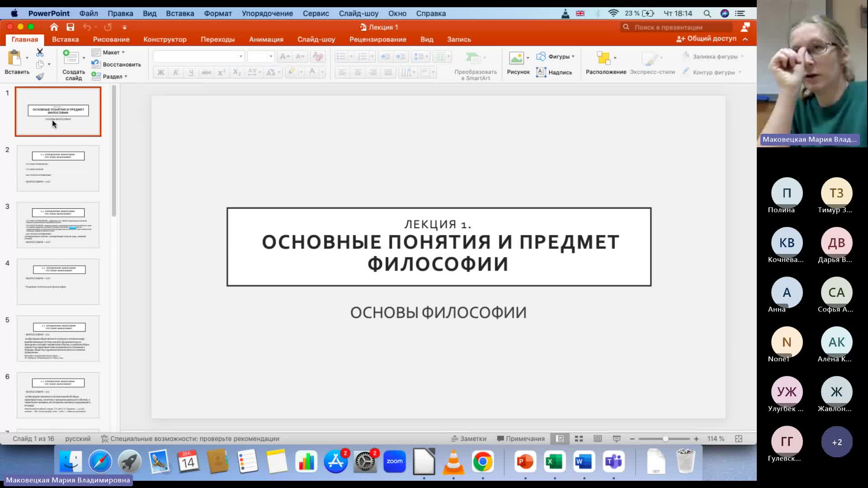Open the Файл menu in menu bar
The height and width of the screenshot is (488, 868).
(x=89, y=14)
